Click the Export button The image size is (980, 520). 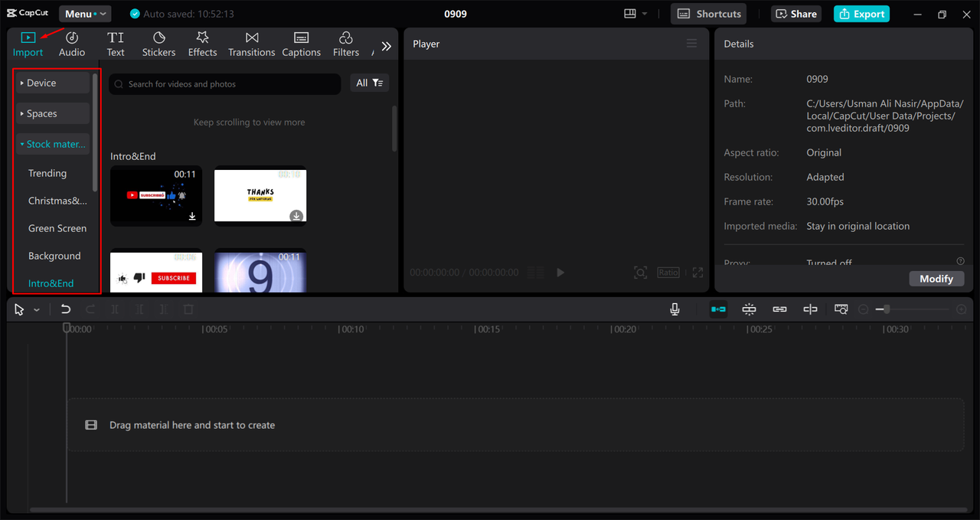click(x=861, y=14)
